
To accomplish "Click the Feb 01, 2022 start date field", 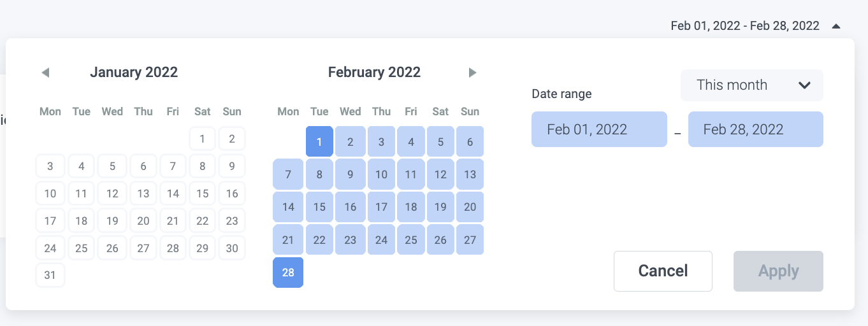I will tap(599, 129).
